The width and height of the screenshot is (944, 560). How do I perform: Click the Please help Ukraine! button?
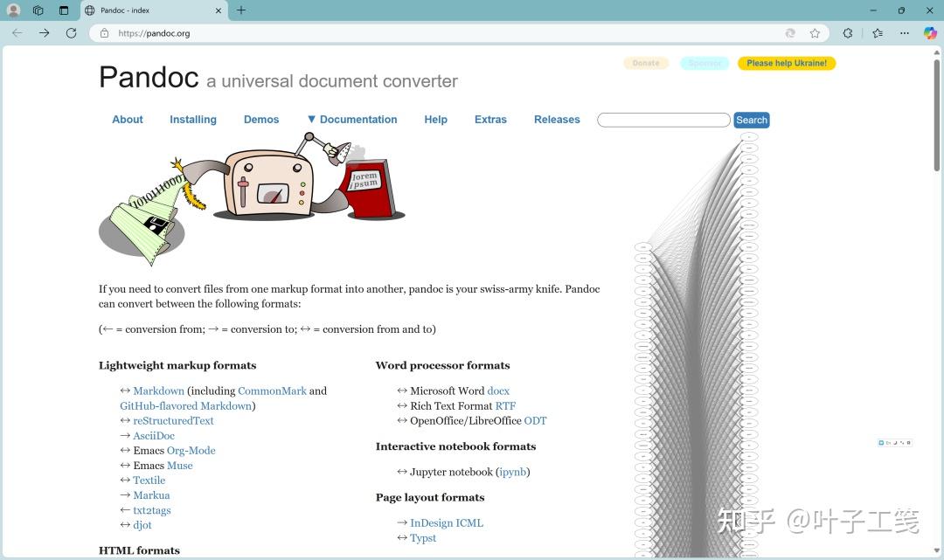coord(787,63)
